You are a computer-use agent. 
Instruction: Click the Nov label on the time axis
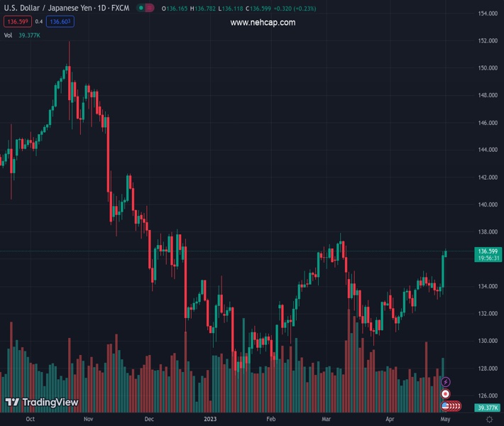88,419
